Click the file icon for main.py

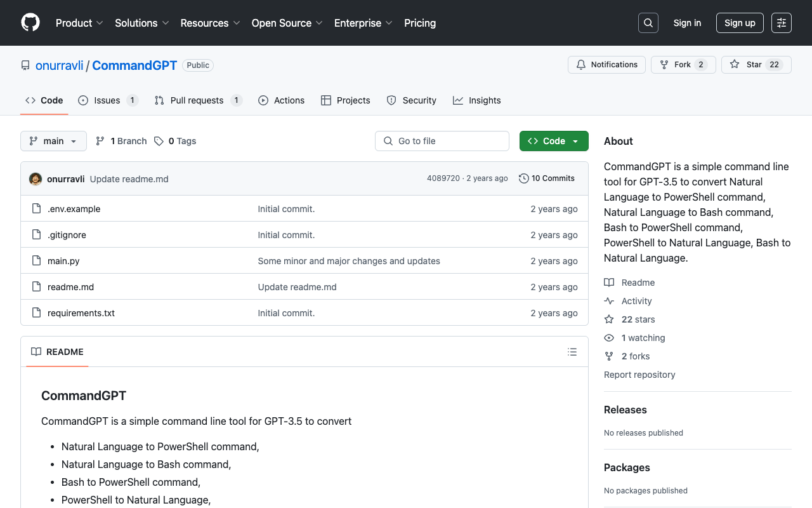[37, 261]
